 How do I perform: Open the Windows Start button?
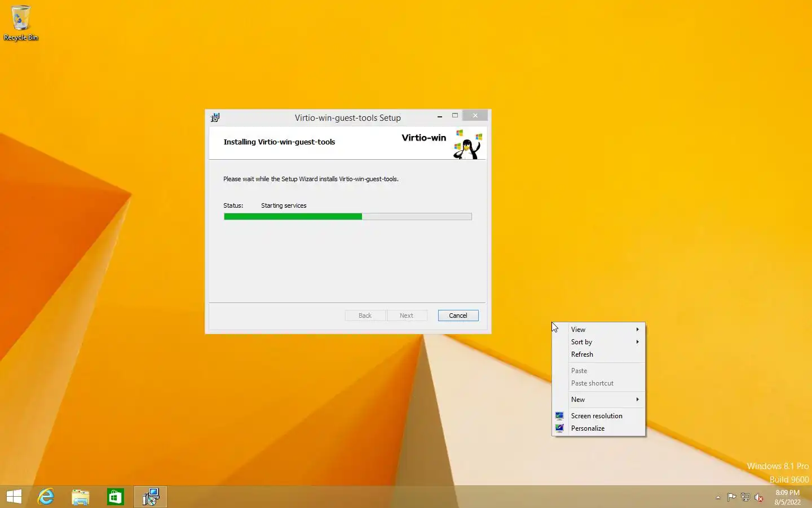pyautogui.click(x=14, y=497)
